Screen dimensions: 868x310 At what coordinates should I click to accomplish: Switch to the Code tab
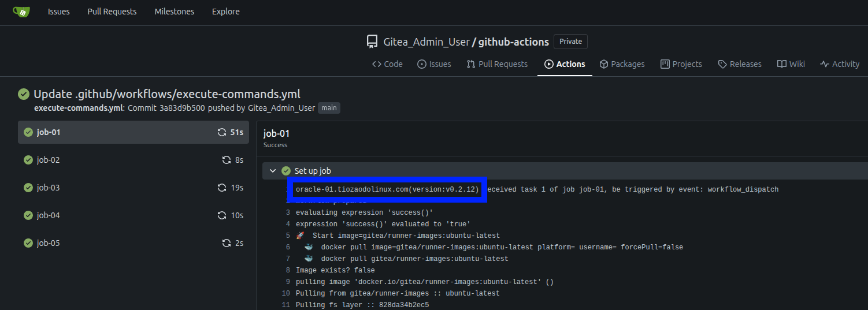(387, 64)
